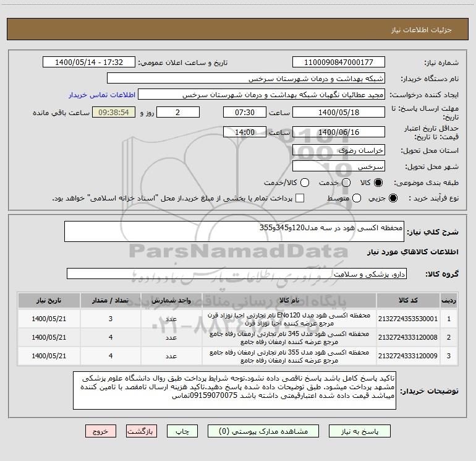Viewport: 476px width, 461px height.
Task: Open مشاهده مدارک پیوستی (0) button
Action: coord(263,431)
